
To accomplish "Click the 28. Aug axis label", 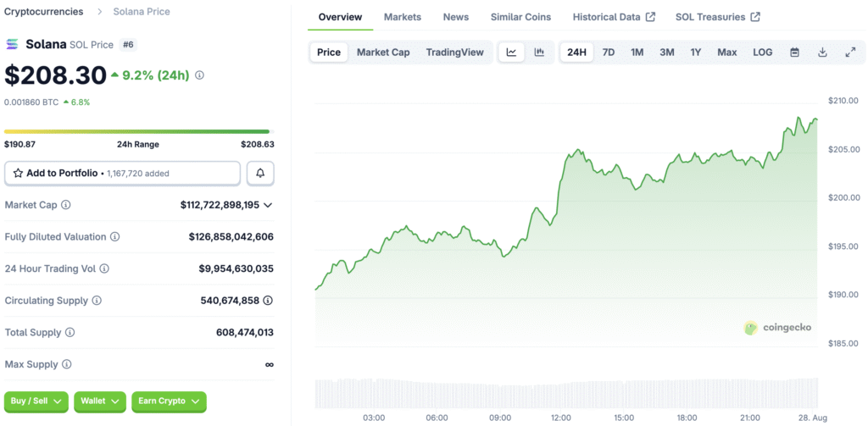I will pos(813,418).
